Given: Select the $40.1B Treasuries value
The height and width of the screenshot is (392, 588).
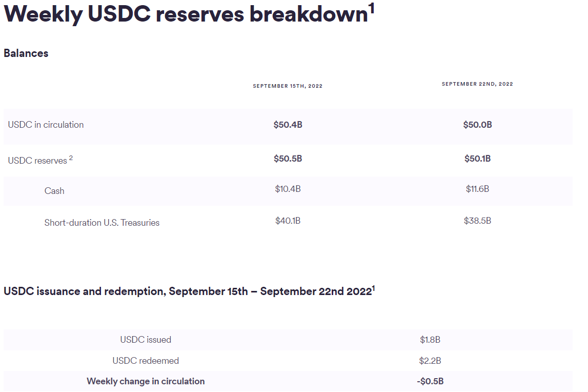Looking at the screenshot, I should (x=288, y=221).
